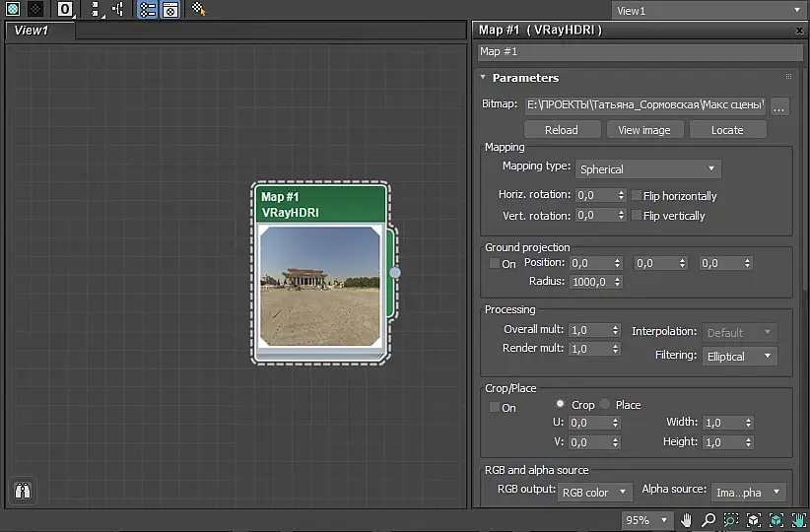Click the Zoom Extents cube icon
The width and height of the screenshot is (810, 532).
tap(753, 520)
